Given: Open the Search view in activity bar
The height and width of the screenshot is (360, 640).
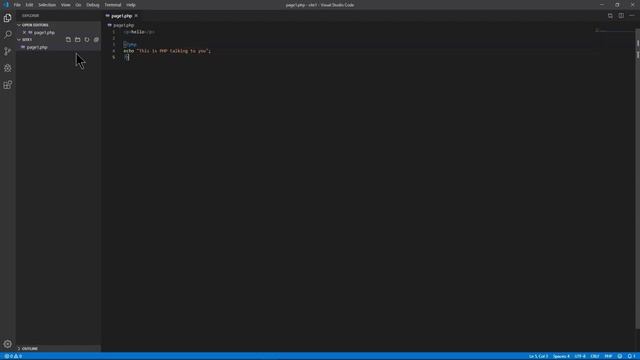Looking at the screenshot, I should [7, 35].
